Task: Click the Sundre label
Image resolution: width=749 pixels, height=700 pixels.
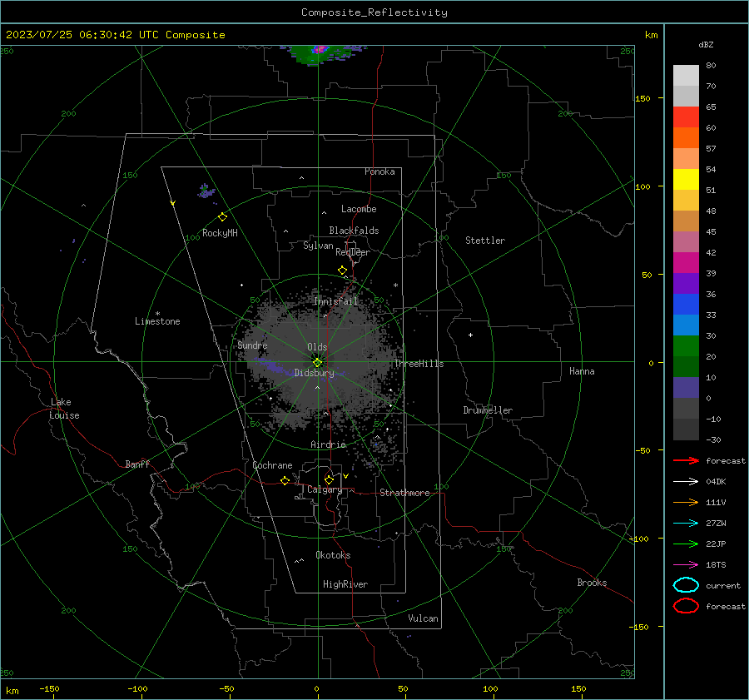Action: pyautogui.click(x=252, y=345)
